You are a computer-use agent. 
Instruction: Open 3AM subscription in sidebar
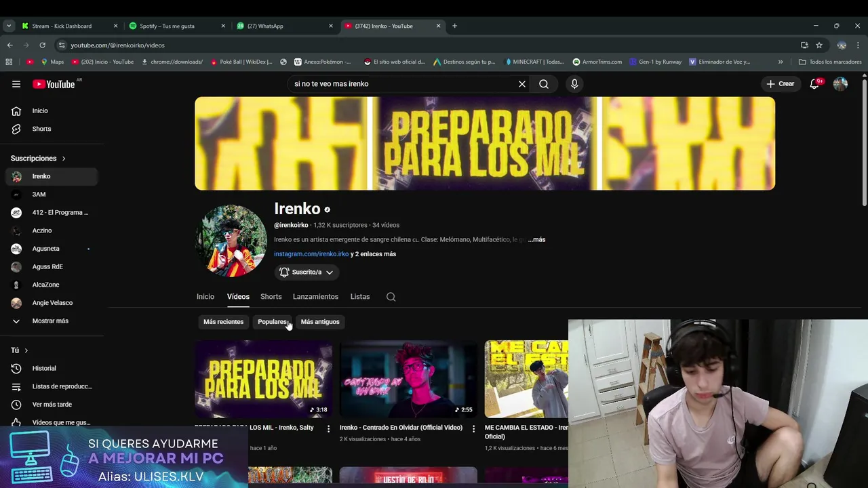[51, 195]
